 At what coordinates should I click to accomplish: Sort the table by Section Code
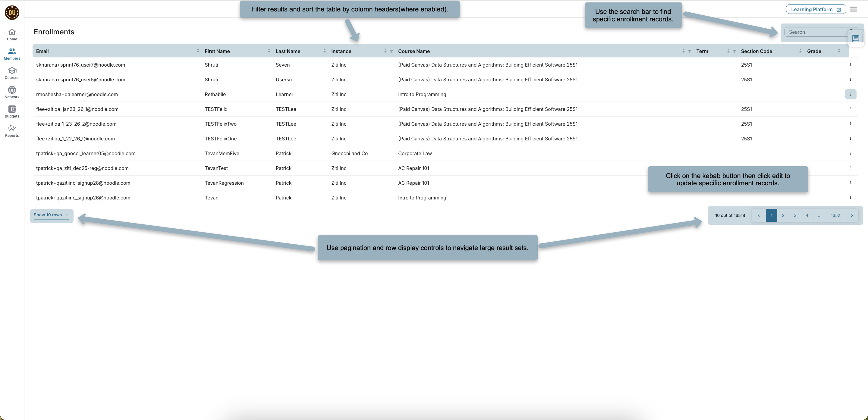coord(800,51)
